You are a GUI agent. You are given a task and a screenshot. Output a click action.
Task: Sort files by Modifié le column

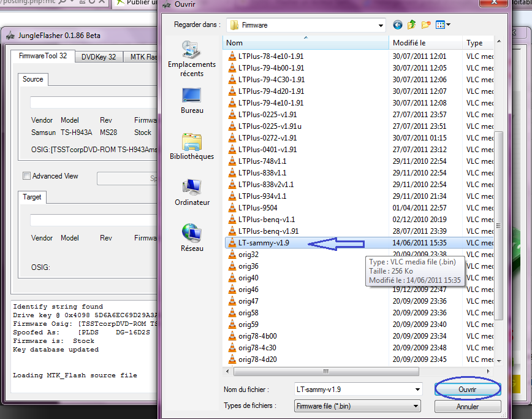(425, 43)
